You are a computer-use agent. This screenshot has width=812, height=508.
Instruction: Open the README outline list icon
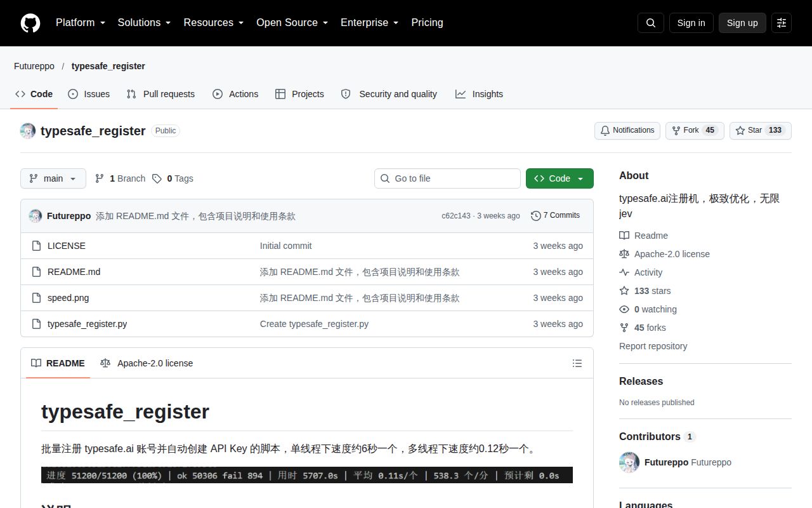[x=577, y=363]
